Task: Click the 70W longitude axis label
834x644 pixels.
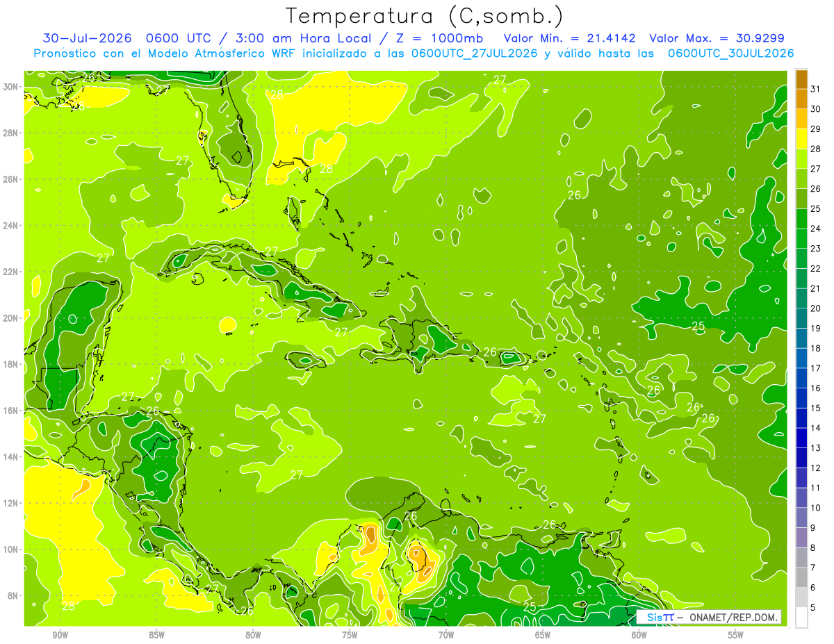Action: (x=446, y=635)
